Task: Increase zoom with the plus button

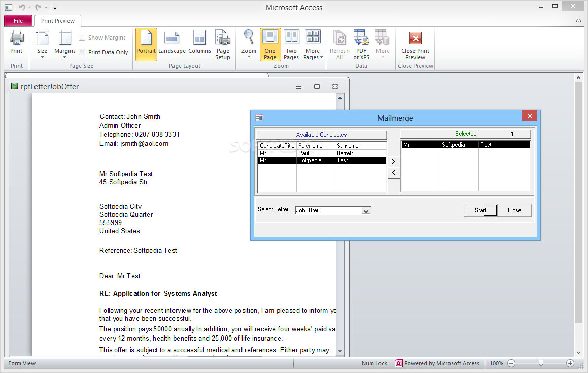Action: pyautogui.click(x=570, y=363)
